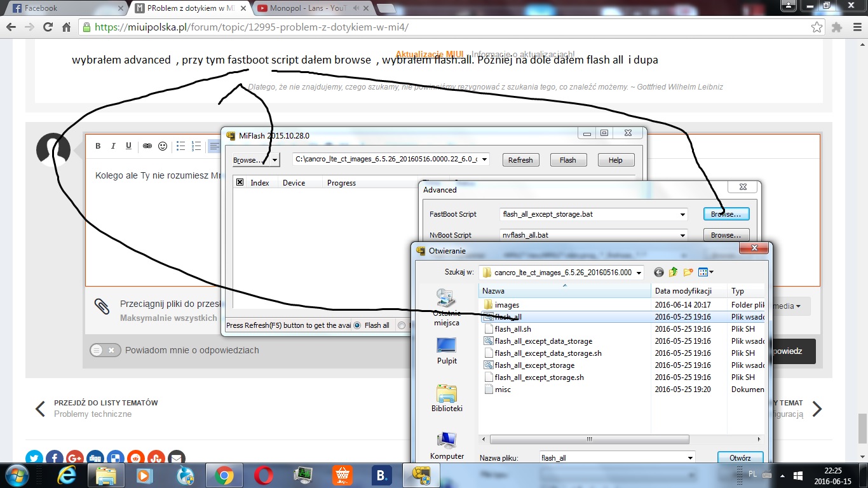Check the box in the Index column header
Viewport: 868px width, 488px height.
[x=240, y=182]
